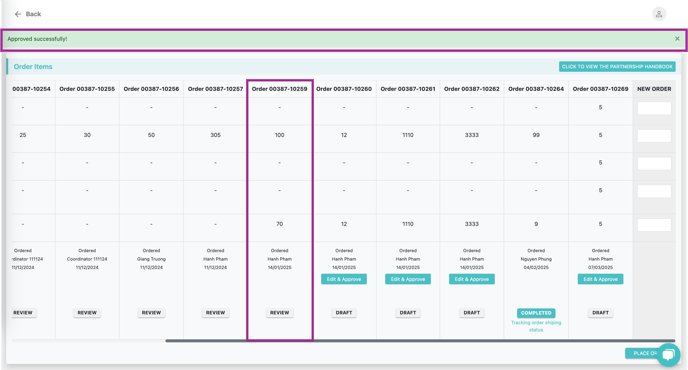Open the chat support bubble
The width and height of the screenshot is (688, 370).
pos(669,355)
